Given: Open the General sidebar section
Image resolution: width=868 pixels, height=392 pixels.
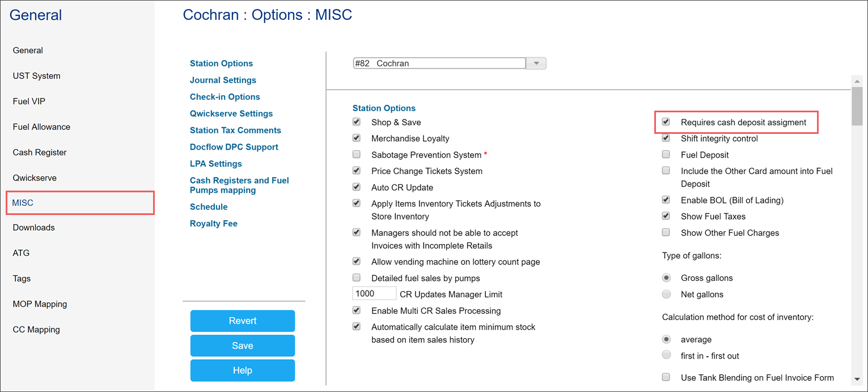Looking at the screenshot, I should coord(28,50).
